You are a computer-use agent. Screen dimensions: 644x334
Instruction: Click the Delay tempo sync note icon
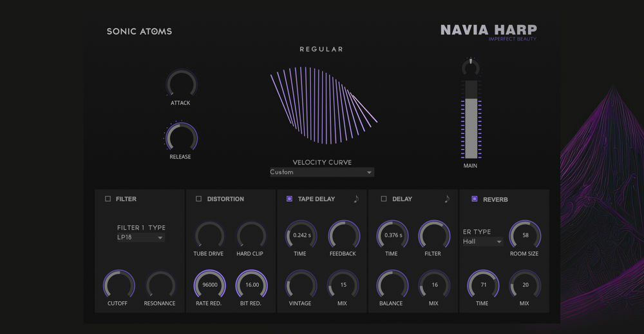click(447, 199)
